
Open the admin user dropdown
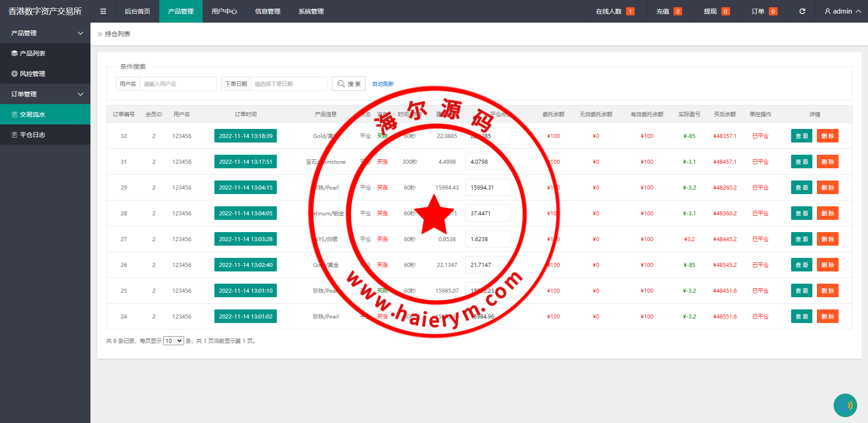(842, 11)
